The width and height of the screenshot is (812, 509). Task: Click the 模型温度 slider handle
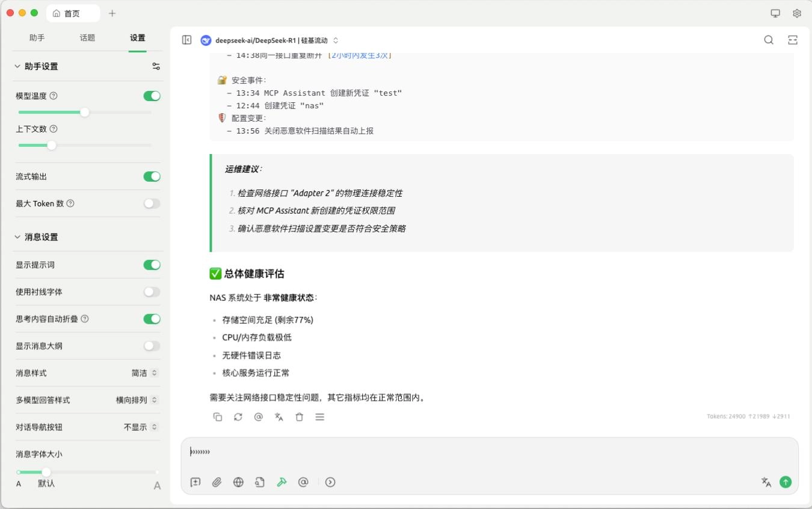pos(85,112)
